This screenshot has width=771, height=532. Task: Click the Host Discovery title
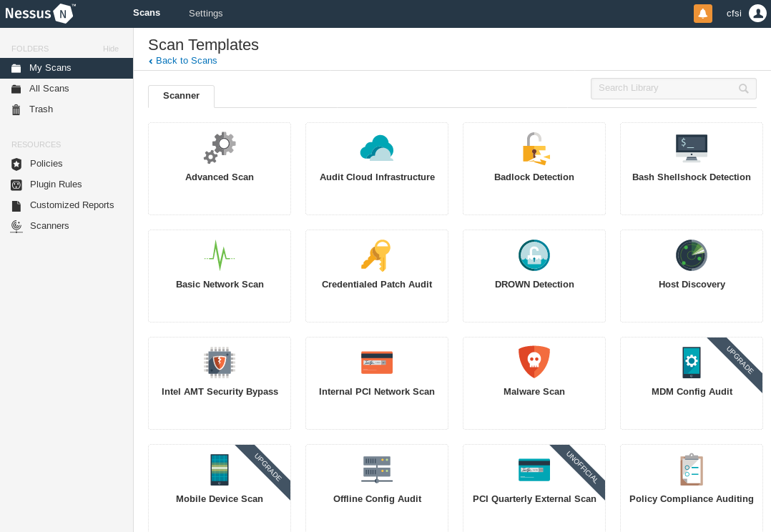pyautogui.click(x=692, y=284)
